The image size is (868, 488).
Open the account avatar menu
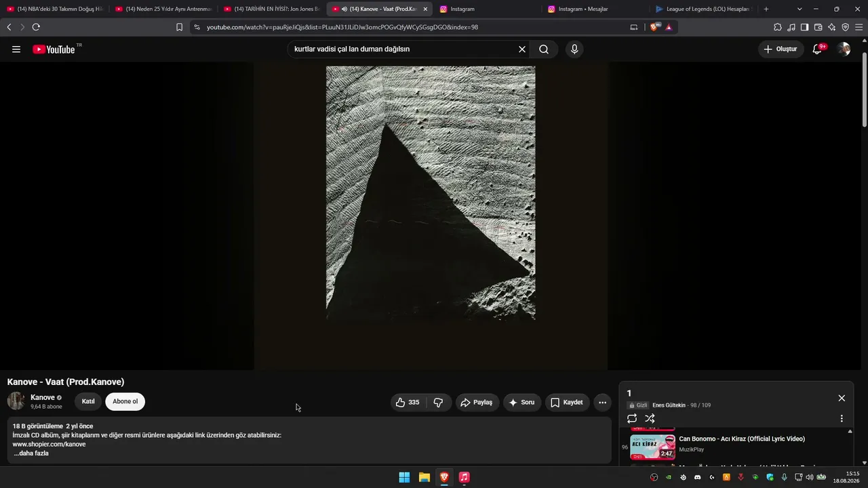(x=844, y=49)
